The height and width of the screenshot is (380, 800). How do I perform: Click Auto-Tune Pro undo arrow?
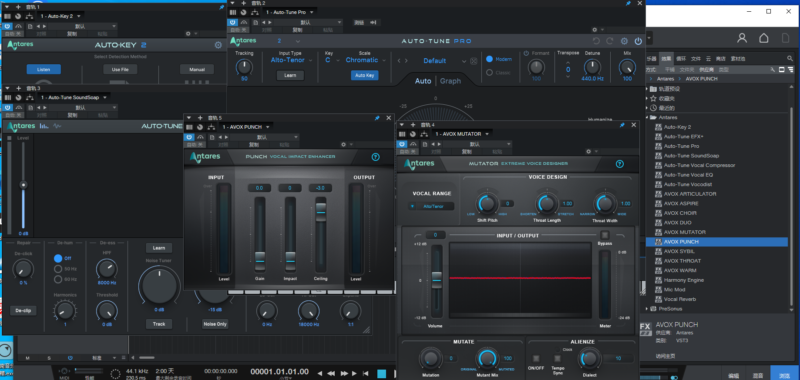pyautogui.click(x=596, y=41)
